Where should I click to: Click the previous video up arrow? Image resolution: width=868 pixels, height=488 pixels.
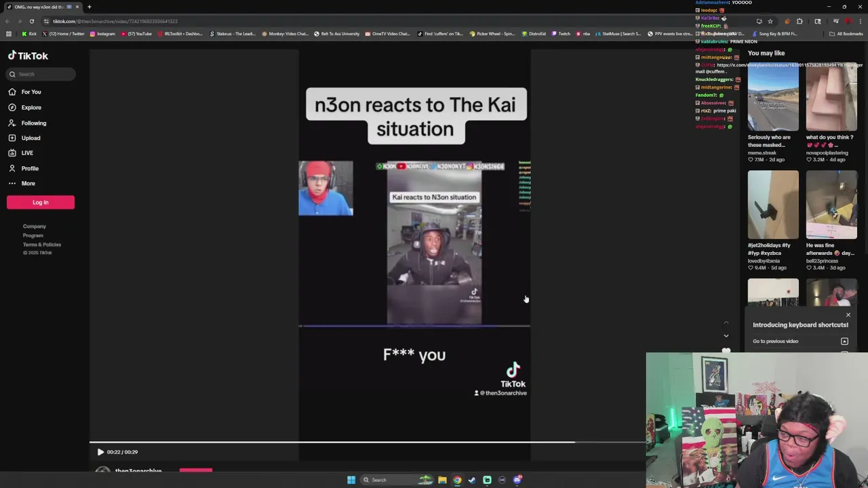pyautogui.click(x=726, y=322)
